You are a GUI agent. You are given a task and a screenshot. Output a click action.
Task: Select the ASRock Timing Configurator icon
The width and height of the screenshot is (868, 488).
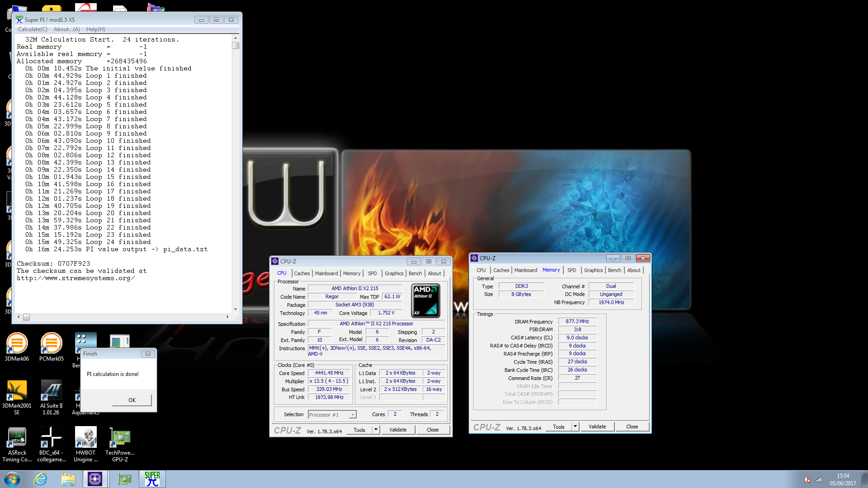point(17,445)
